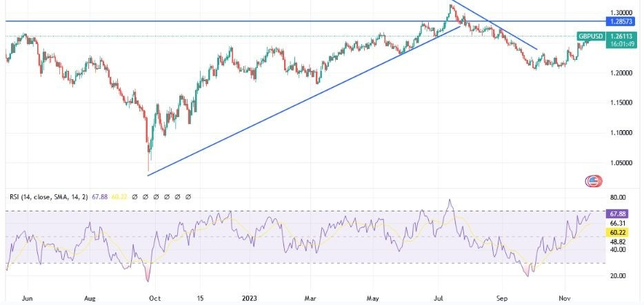The height and width of the screenshot is (305, 644).
Task: Click the US flag economic event icon
Action: [x=594, y=181]
